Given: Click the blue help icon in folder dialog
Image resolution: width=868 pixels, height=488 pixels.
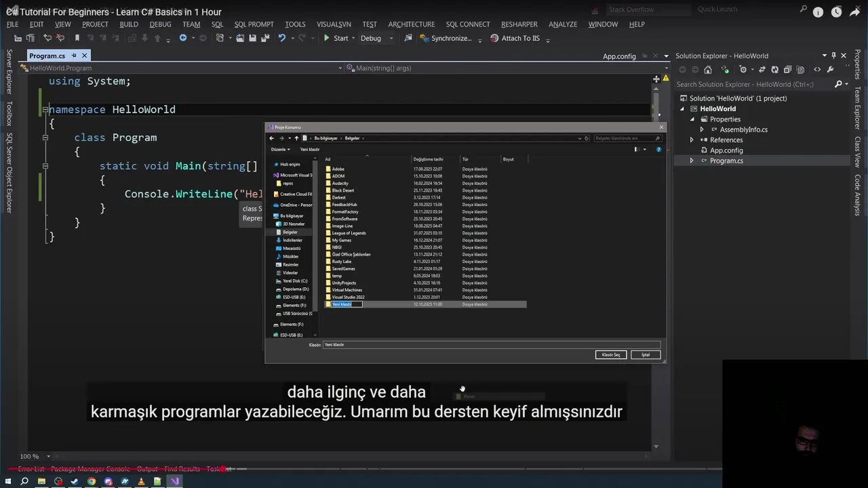Looking at the screenshot, I should click(x=658, y=149).
